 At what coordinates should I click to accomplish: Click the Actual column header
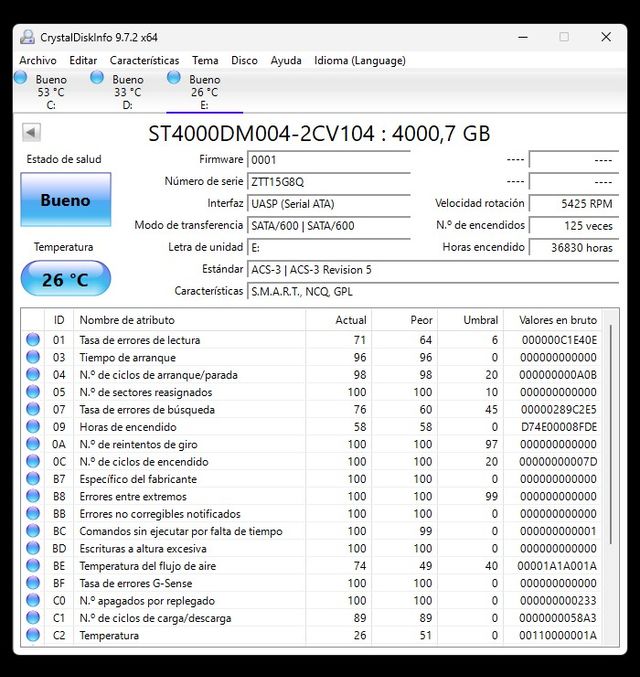(x=339, y=320)
